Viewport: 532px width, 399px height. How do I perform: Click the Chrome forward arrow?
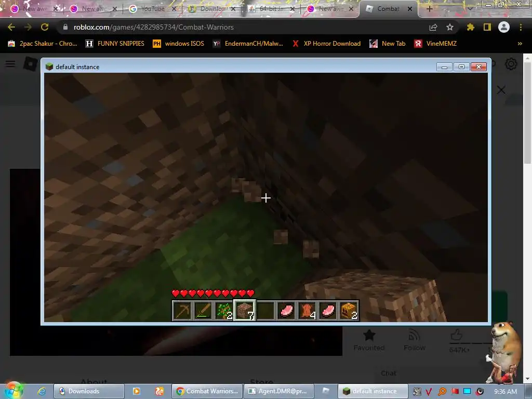[28, 27]
